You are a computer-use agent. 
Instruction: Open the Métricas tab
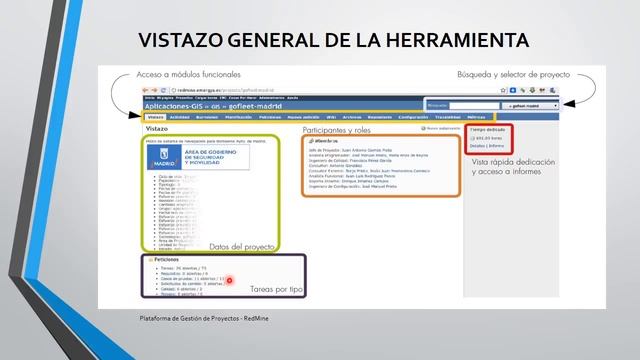[476, 117]
